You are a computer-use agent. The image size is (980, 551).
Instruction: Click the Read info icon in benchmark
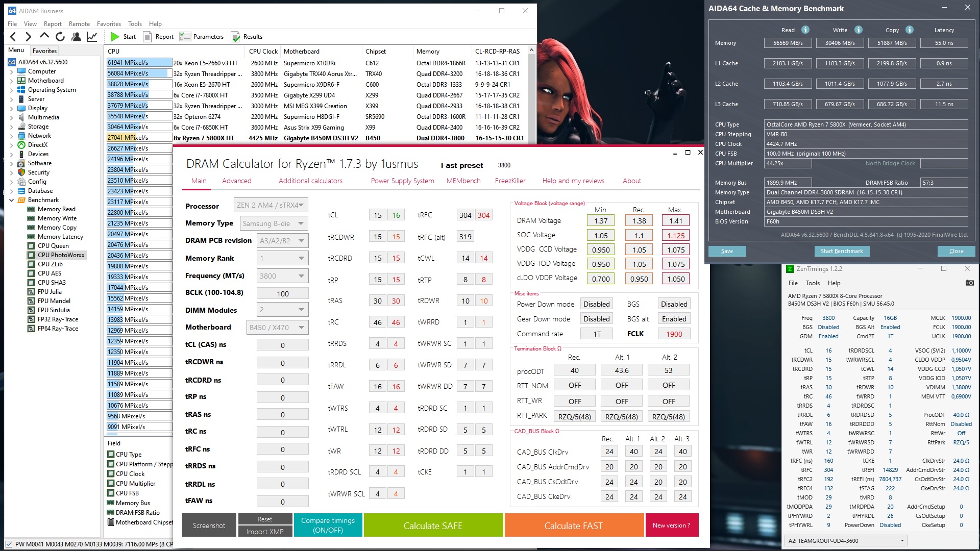pos(805,30)
